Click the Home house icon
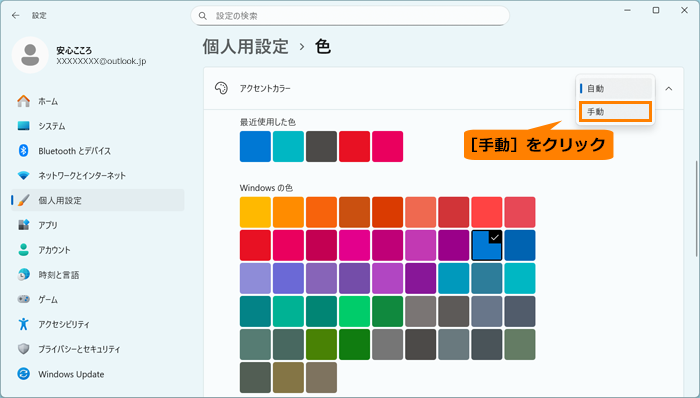This screenshot has height=398, width=700. [x=24, y=101]
